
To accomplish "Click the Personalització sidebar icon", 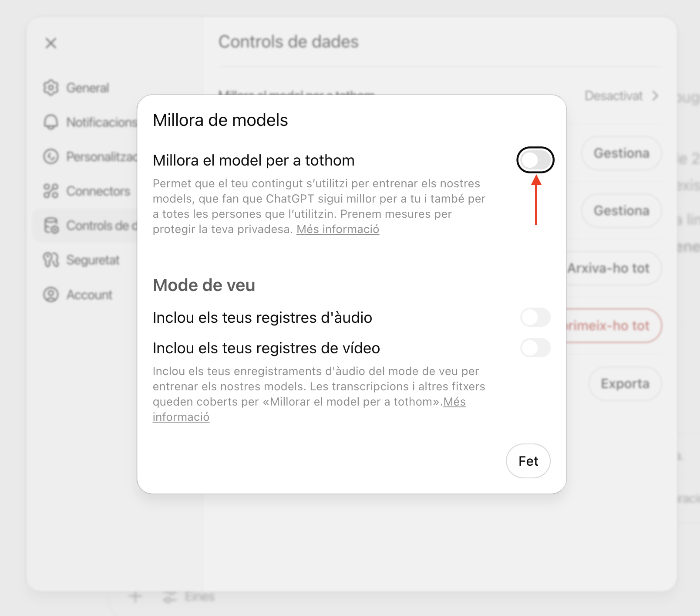I will (51, 156).
